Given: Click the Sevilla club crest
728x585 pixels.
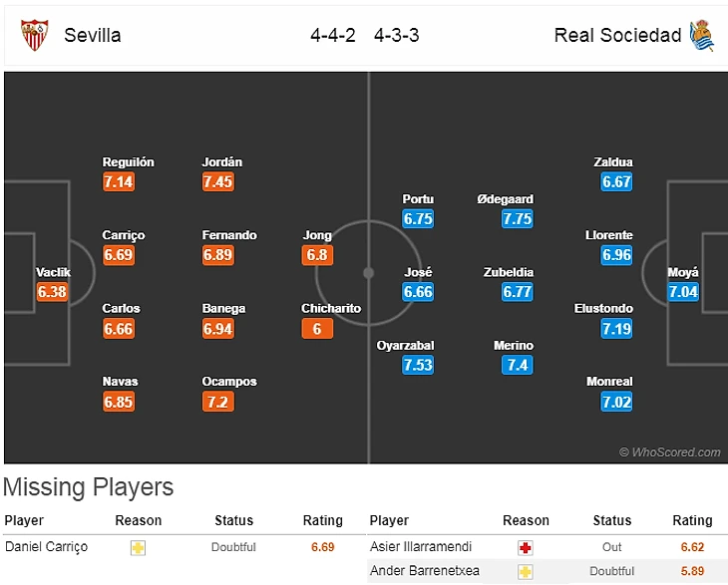Looking at the screenshot, I should (x=34, y=35).
